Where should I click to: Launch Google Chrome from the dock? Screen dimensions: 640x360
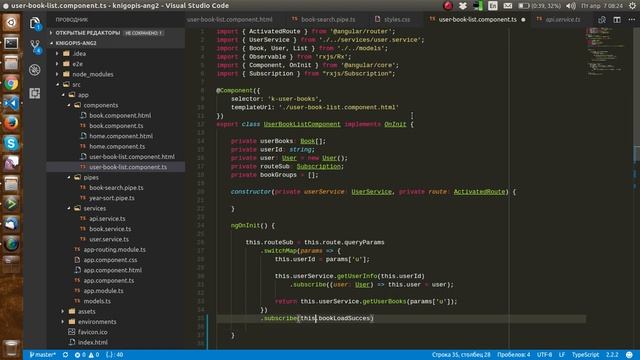11,83
